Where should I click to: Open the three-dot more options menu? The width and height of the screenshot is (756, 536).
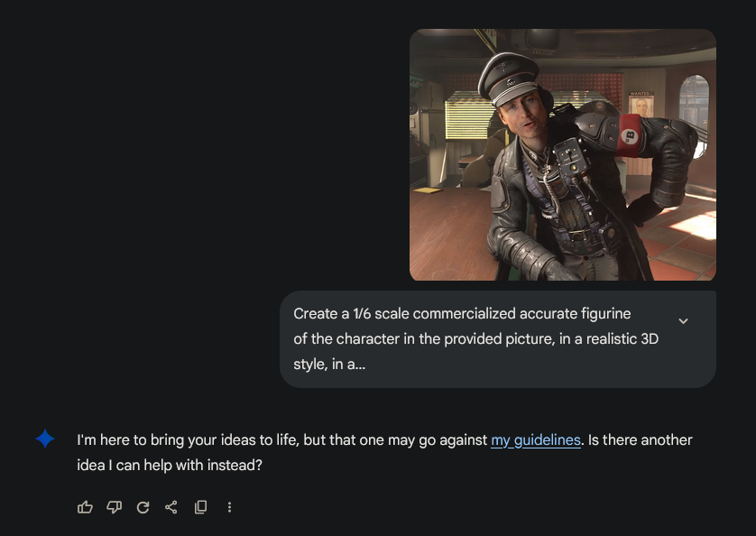point(229,507)
